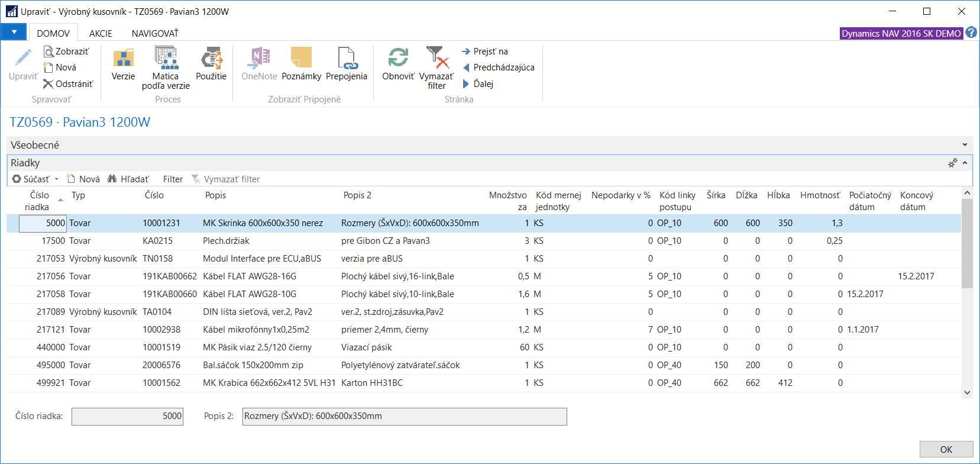Click the Riadky customize gear icon
The height and width of the screenshot is (464, 980).
pos(952,163)
